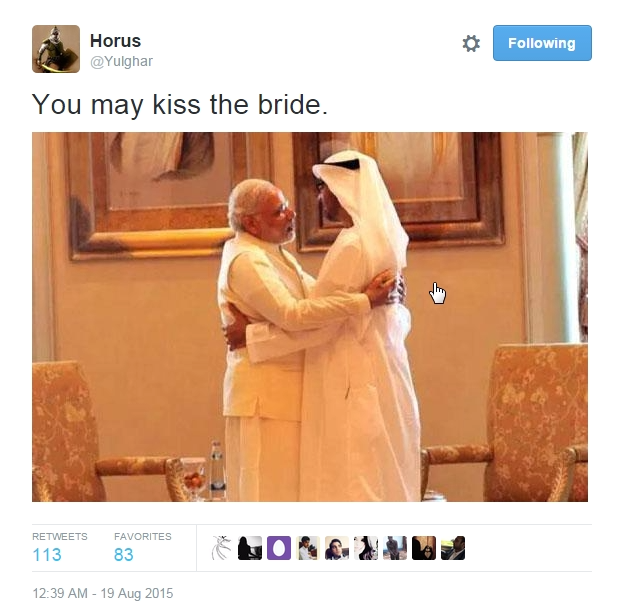The width and height of the screenshot is (627, 605).
Task: View the 83 favorites list
Action: [124, 555]
